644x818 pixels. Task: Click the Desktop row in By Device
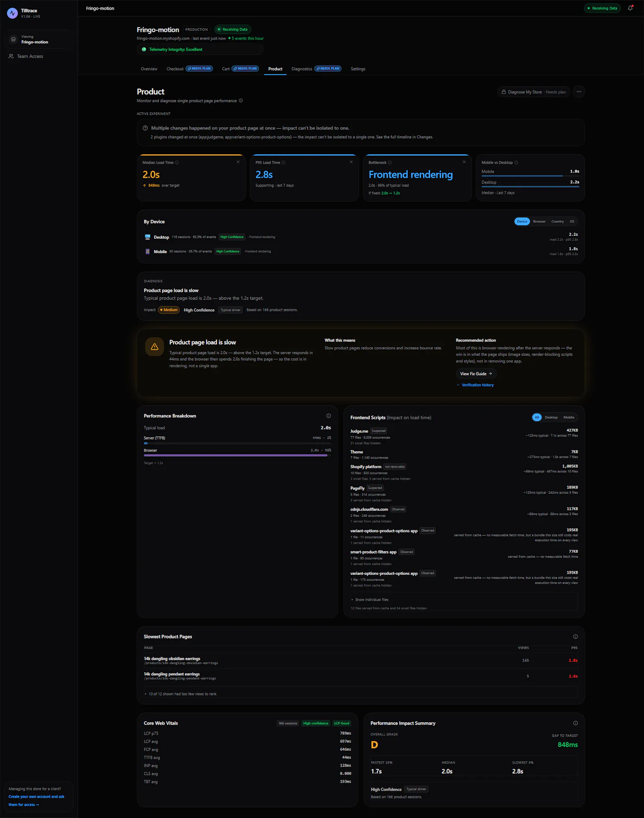361,237
